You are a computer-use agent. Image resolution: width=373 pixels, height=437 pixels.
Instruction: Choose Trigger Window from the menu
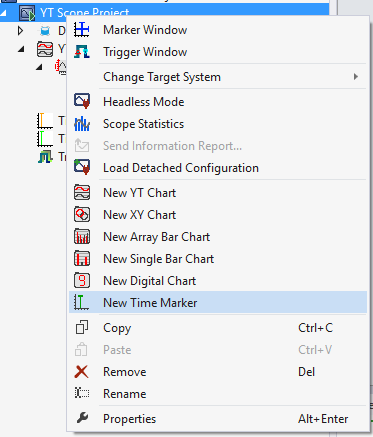coord(218,52)
